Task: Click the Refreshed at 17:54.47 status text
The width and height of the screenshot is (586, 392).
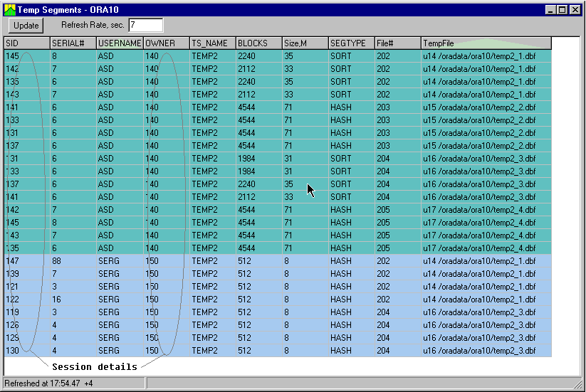Action: coord(48,383)
